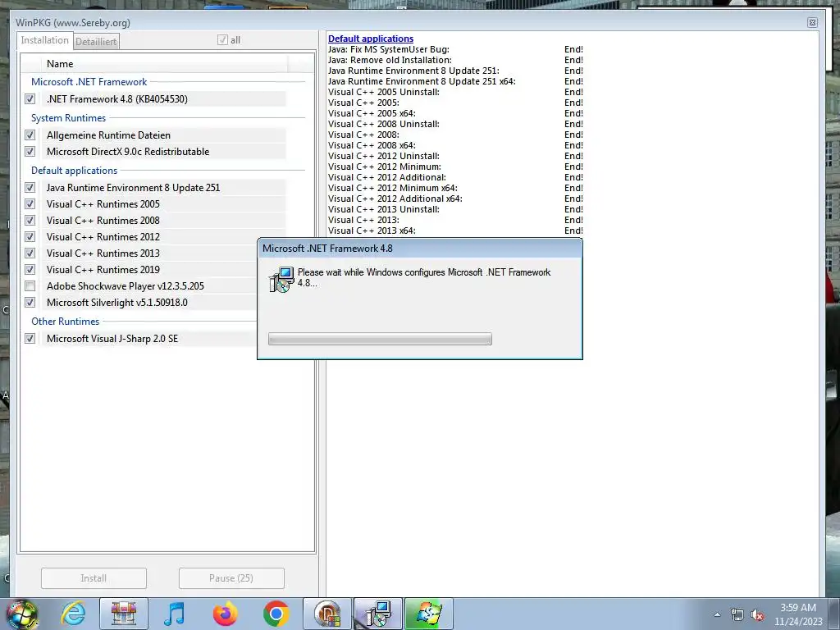Viewport: 840px width, 630px height.
Task: Open the music note player in taskbar
Action: click(x=174, y=614)
